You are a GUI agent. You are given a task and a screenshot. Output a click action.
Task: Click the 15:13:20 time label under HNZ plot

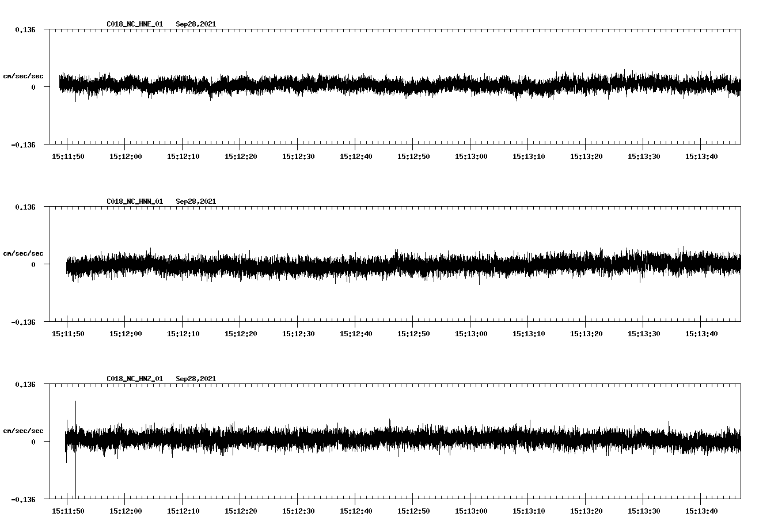coord(586,511)
